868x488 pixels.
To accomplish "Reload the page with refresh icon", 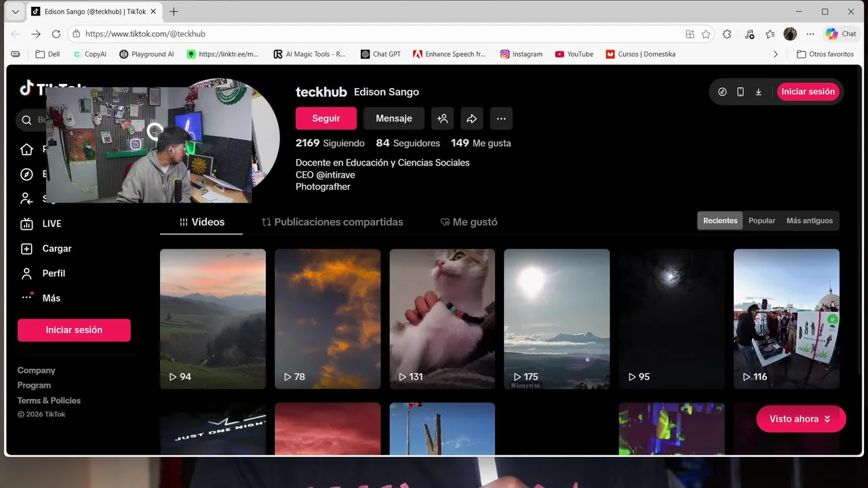I will coord(56,34).
